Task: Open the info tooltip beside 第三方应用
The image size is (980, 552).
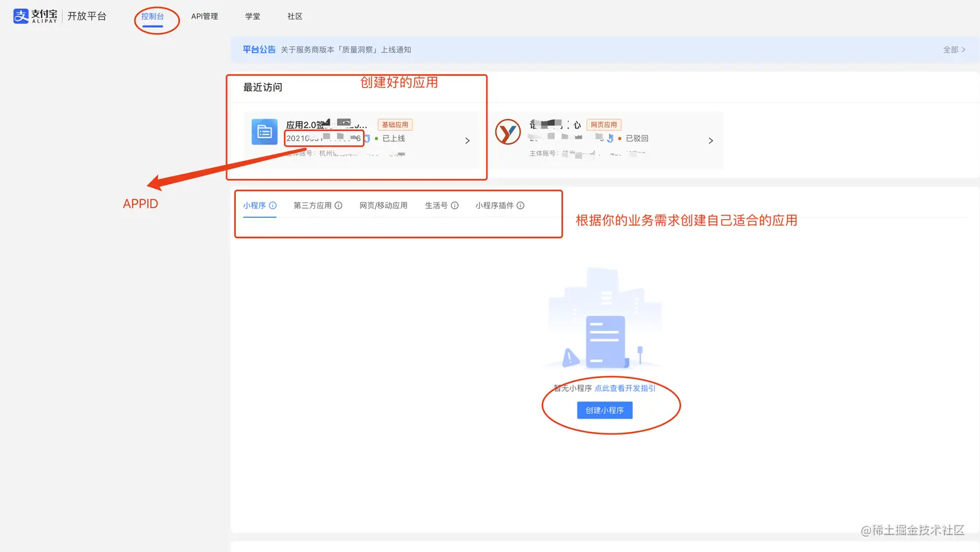Action: (338, 205)
